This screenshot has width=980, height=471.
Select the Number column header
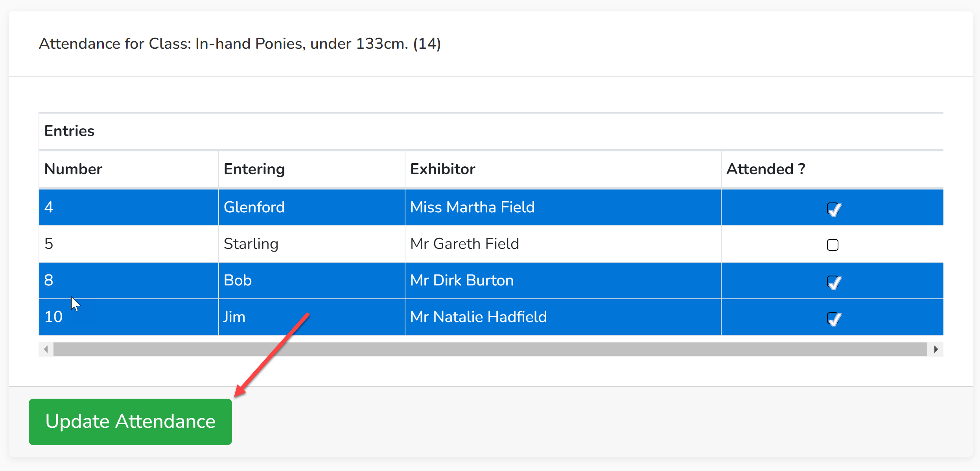coord(129,169)
